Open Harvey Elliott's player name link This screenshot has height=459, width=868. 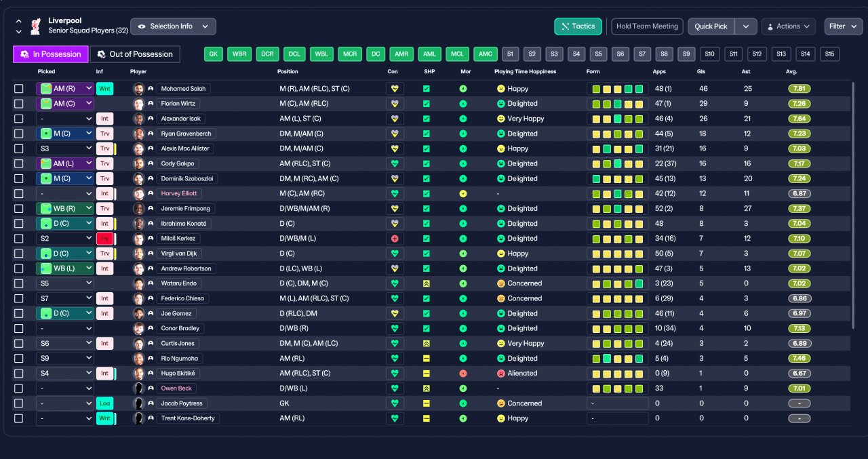tap(180, 194)
